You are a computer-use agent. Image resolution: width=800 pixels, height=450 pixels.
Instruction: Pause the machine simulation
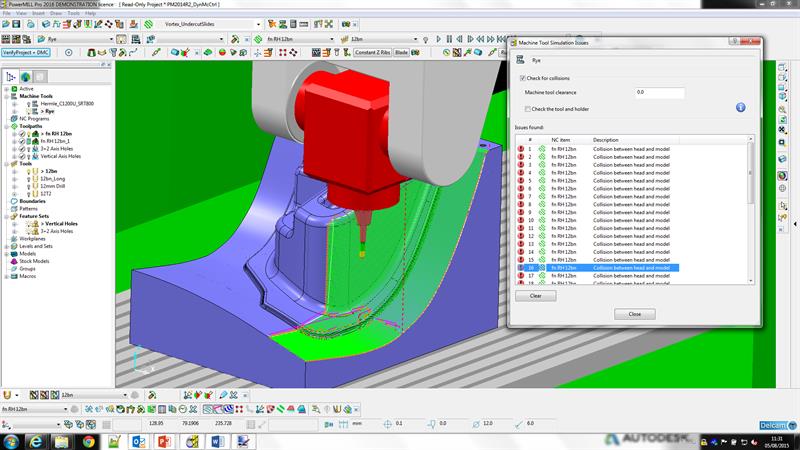[449, 39]
